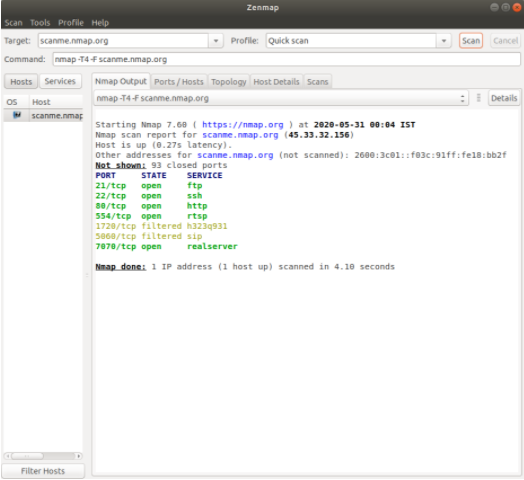Minimize the Zenmap window
524x480 pixels.
(494, 7)
